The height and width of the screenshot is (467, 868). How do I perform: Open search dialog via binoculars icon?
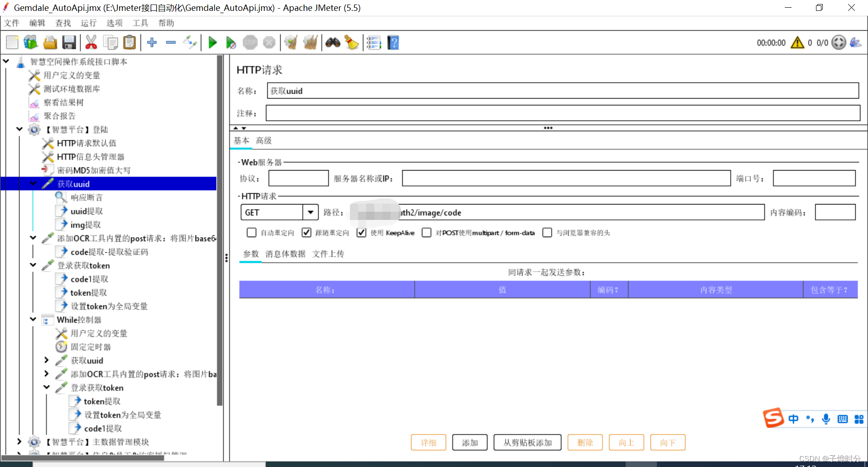click(x=333, y=42)
